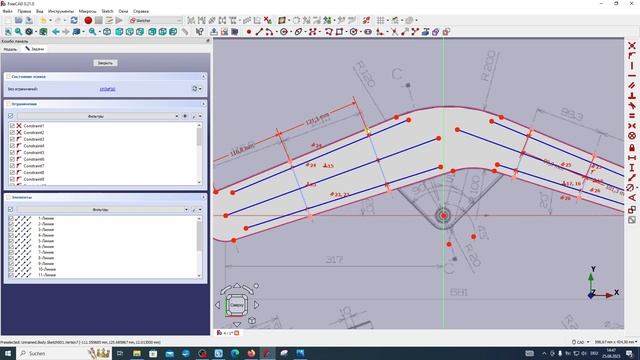Open constraints list settings dropdown arrow
Image resolution: width=640 pixels, height=360 pixels.
(200, 116)
